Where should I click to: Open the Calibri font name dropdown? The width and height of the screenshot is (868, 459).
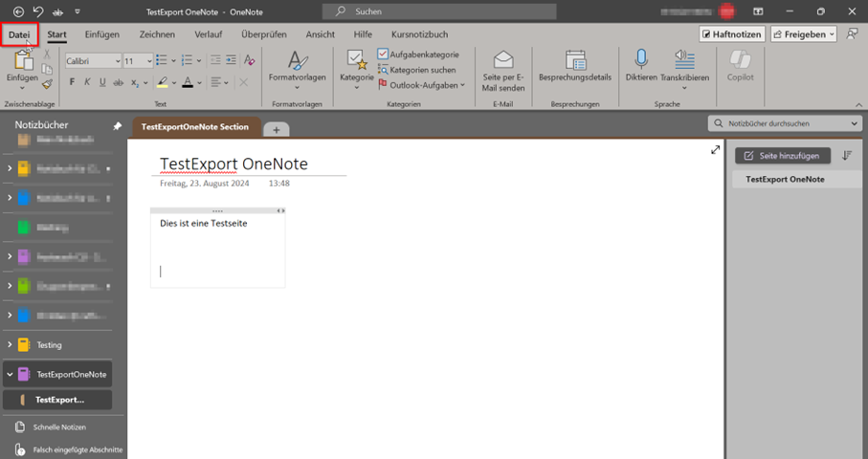pyautogui.click(x=118, y=61)
